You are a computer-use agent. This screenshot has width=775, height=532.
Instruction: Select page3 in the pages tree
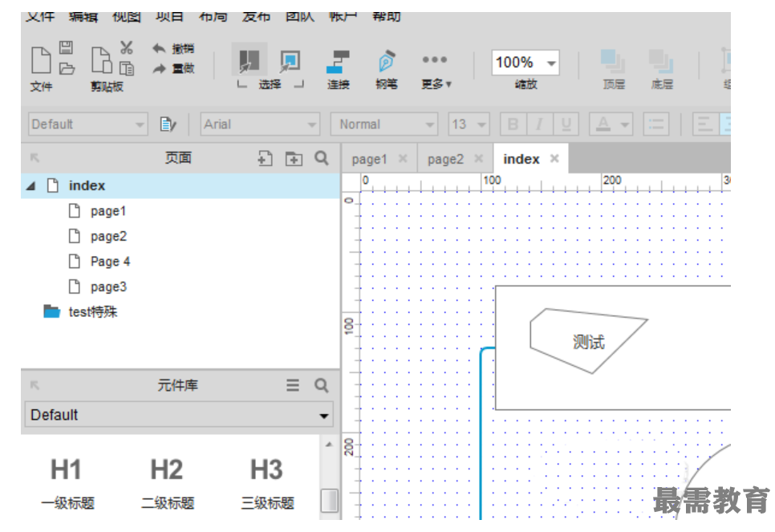(108, 286)
